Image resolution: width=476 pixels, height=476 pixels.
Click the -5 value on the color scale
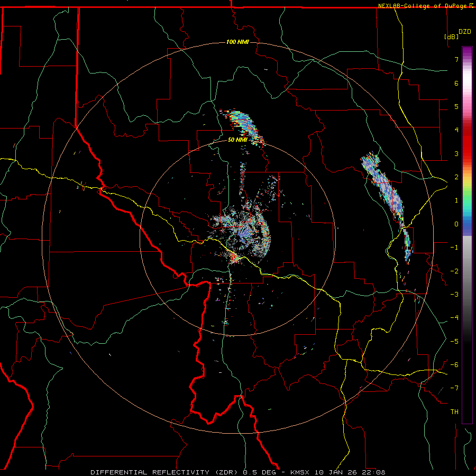click(x=454, y=342)
